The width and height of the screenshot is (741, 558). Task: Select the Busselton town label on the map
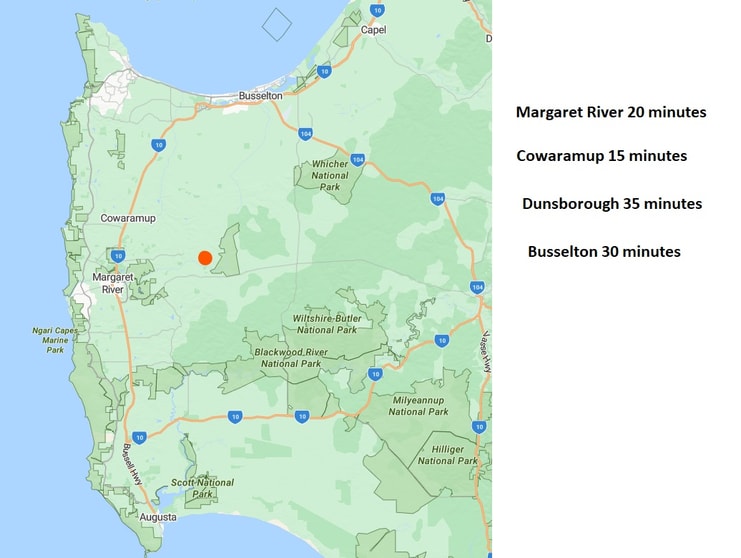click(x=260, y=95)
